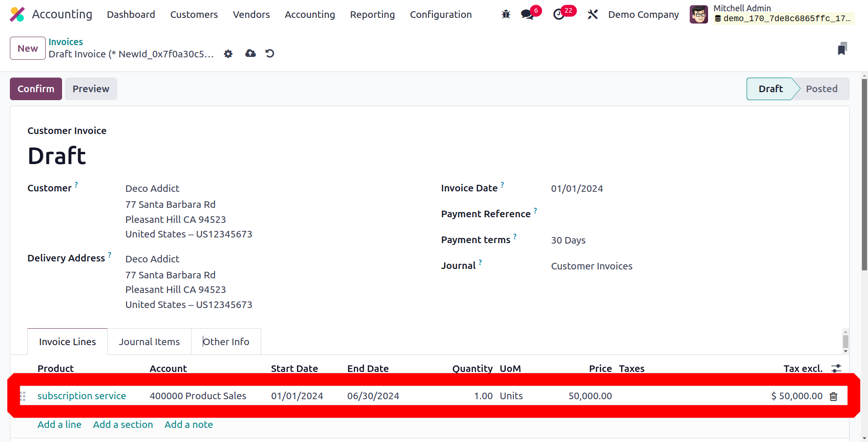Open the Payment terms field showing 30 Days
The image size is (868, 442).
568,240
